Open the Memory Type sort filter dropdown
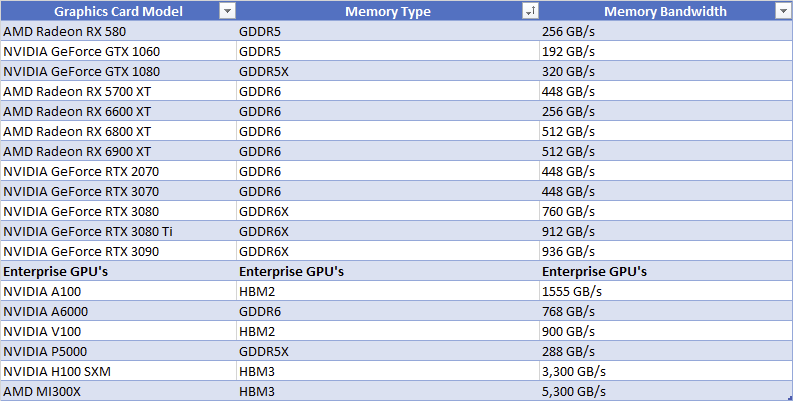This screenshot has width=793, height=401. pyautogui.click(x=529, y=11)
